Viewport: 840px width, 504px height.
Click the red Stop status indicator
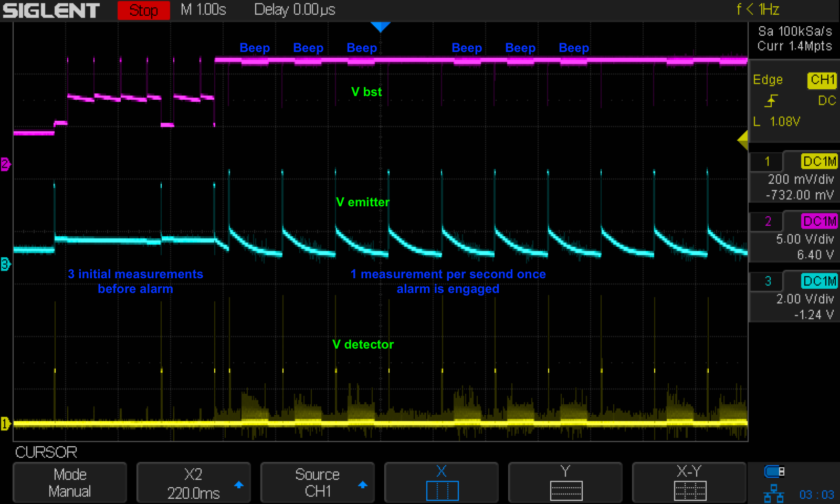tap(143, 10)
